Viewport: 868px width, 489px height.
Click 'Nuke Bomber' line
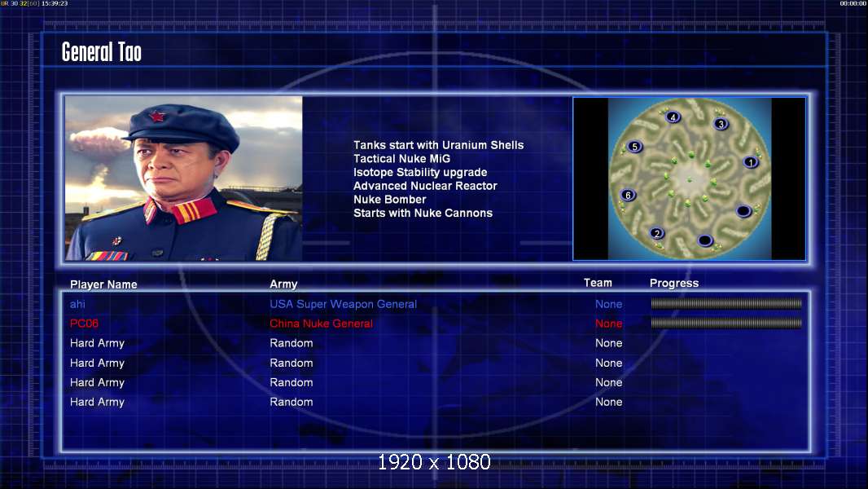(390, 200)
